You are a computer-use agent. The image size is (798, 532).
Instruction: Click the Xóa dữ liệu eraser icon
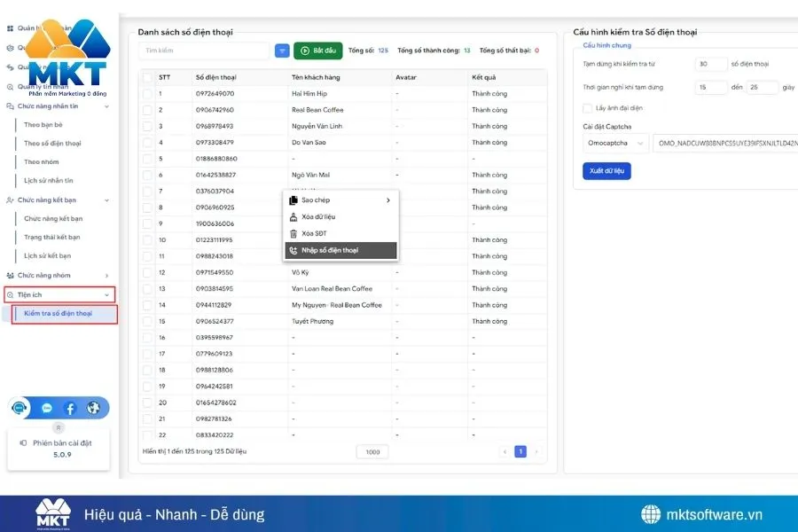point(293,217)
